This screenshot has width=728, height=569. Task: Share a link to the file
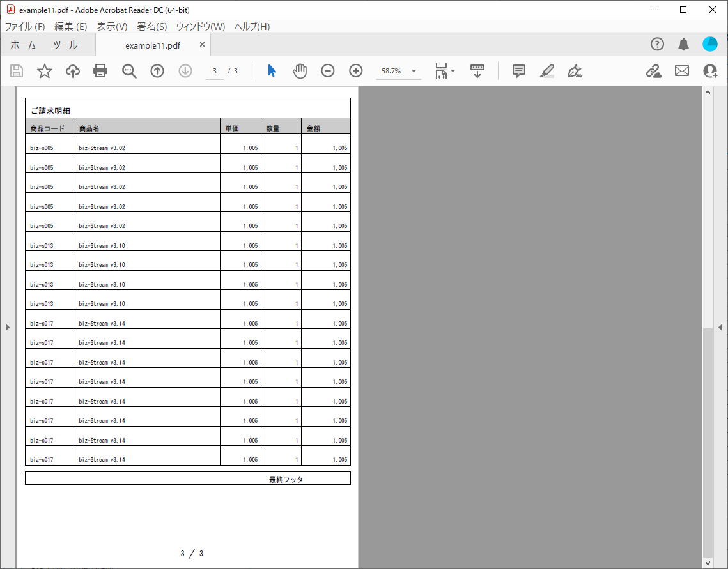(x=654, y=71)
